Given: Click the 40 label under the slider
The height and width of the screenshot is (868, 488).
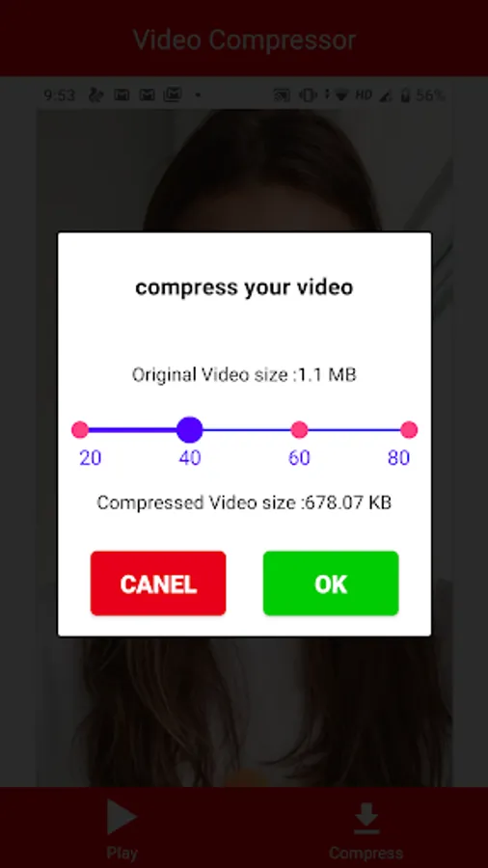Looking at the screenshot, I should [190, 458].
